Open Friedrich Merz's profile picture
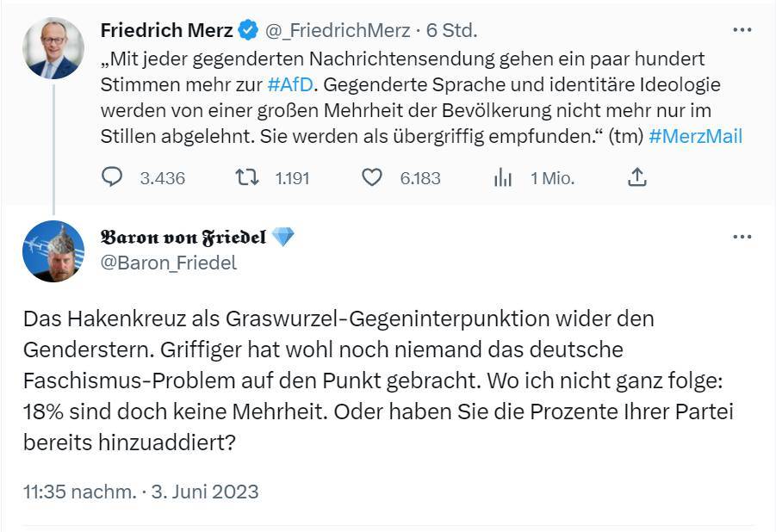This screenshot has height=532, width=776. tap(53, 48)
